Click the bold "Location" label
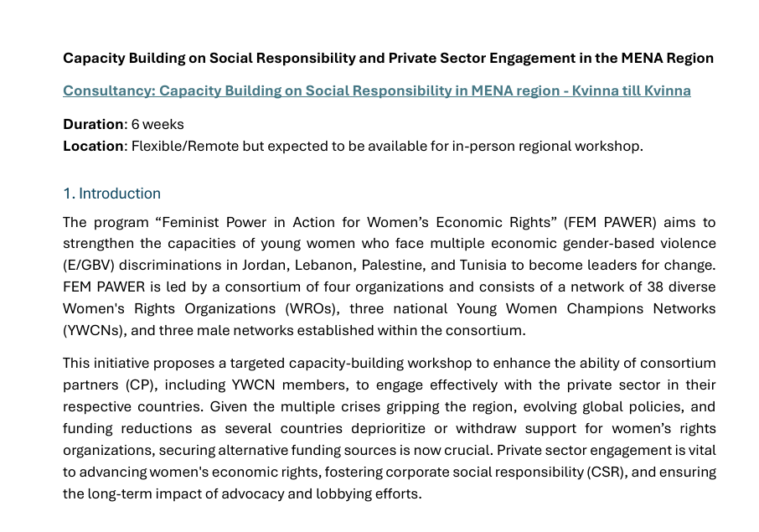Viewport: 759px width, 532px height. point(93,146)
